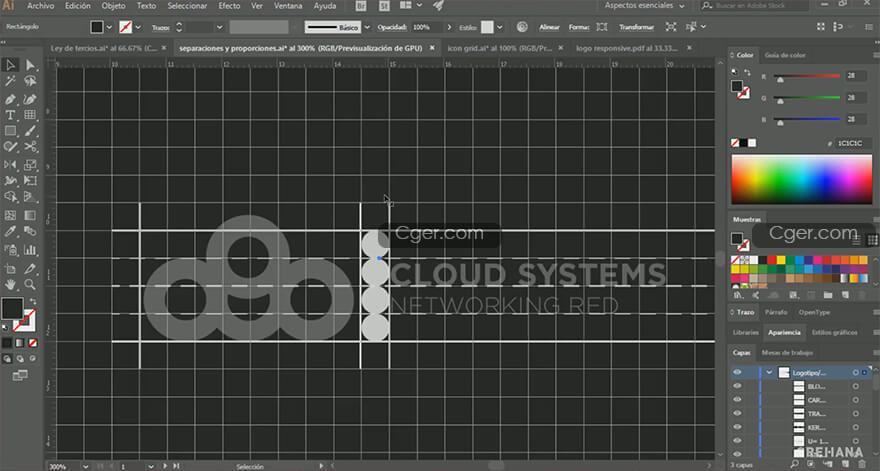Open the stroke weight dropdown
The height and width of the screenshot is (471, 880).
pyautogui.click(x=219, y=27)
